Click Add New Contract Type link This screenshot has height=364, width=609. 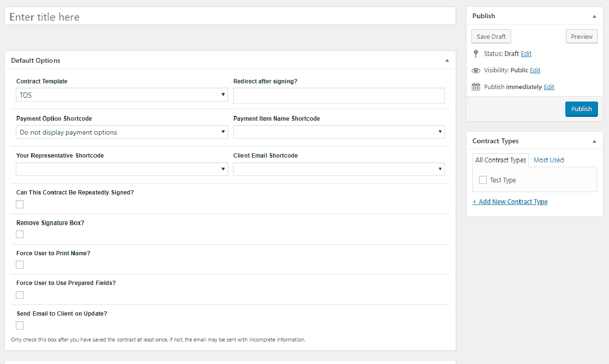tap(510, 201)
